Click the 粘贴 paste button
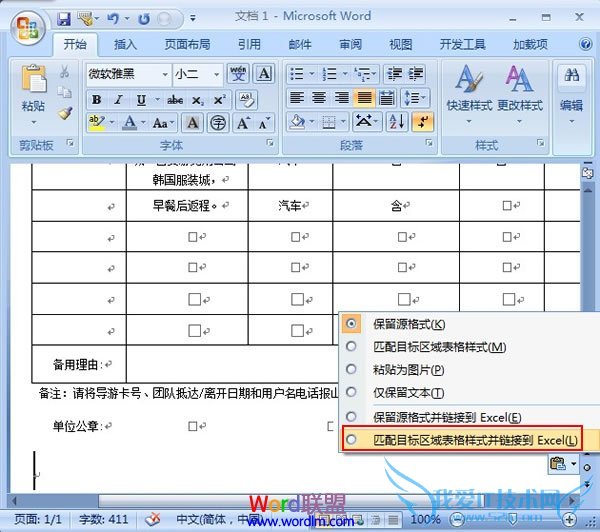 pyautogui.click(x=34, y=88)
